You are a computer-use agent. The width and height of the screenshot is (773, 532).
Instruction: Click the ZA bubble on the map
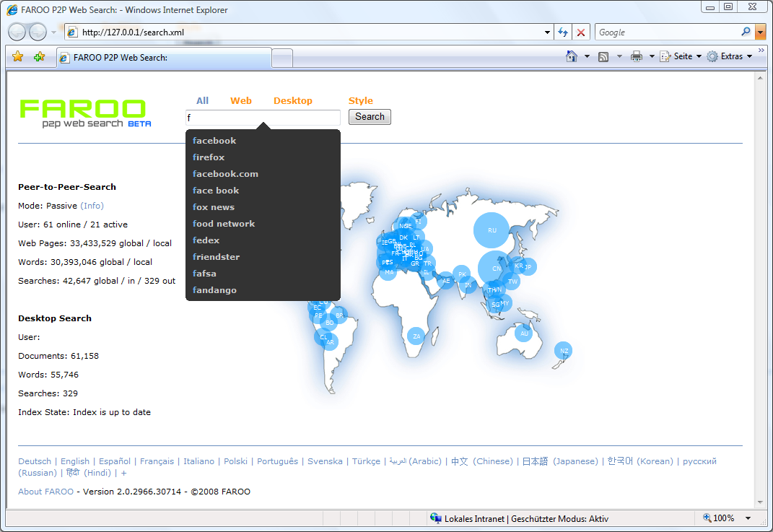click(416, 336)
